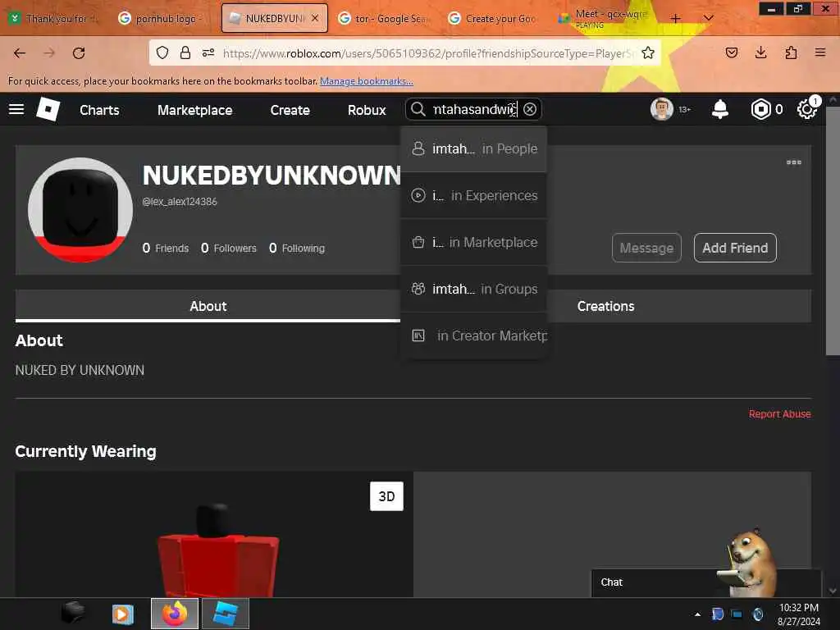Open Marketplace in Roblox navbar
Viewport: 840px width, 630px height.
point(195,110)
